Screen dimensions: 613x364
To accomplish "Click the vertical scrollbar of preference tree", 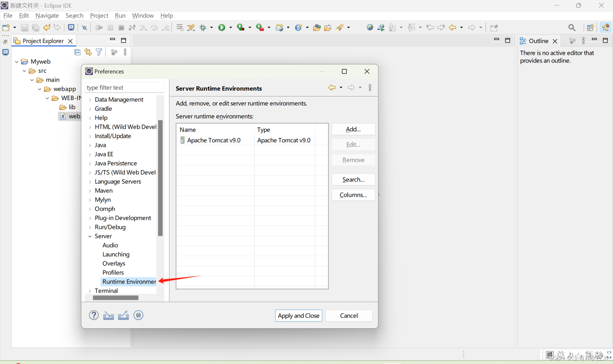I will (160, 178).
